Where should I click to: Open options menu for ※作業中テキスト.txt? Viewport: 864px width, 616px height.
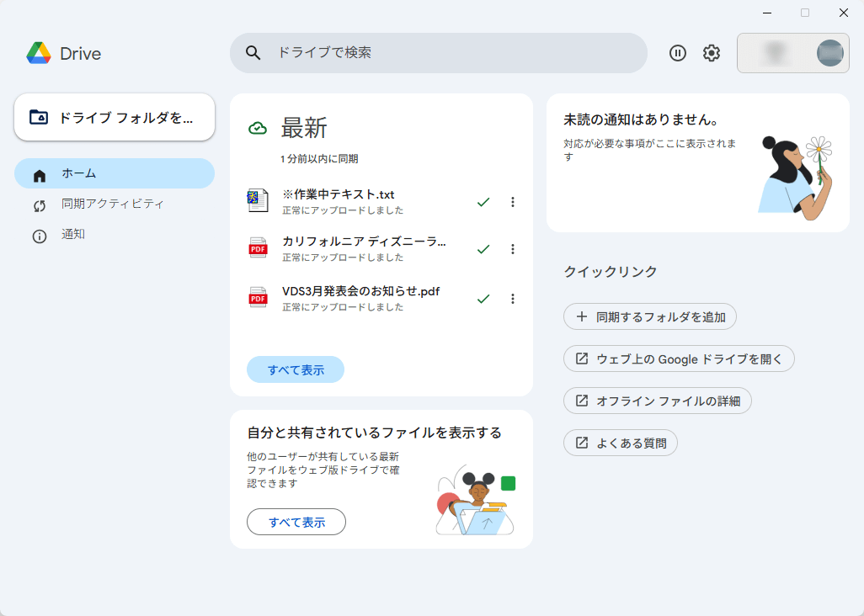(x=513, y=202)
